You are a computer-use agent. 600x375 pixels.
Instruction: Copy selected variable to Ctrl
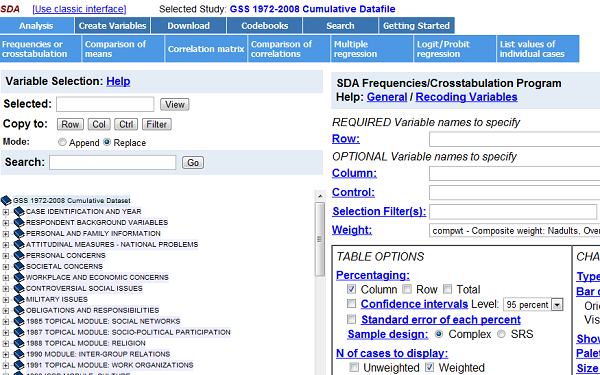[x=126, y=124]
